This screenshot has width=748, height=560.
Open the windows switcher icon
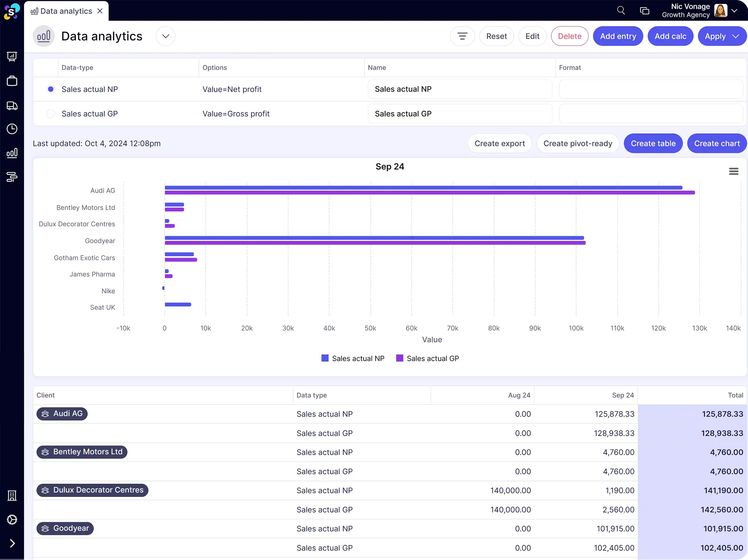[645, 10]
